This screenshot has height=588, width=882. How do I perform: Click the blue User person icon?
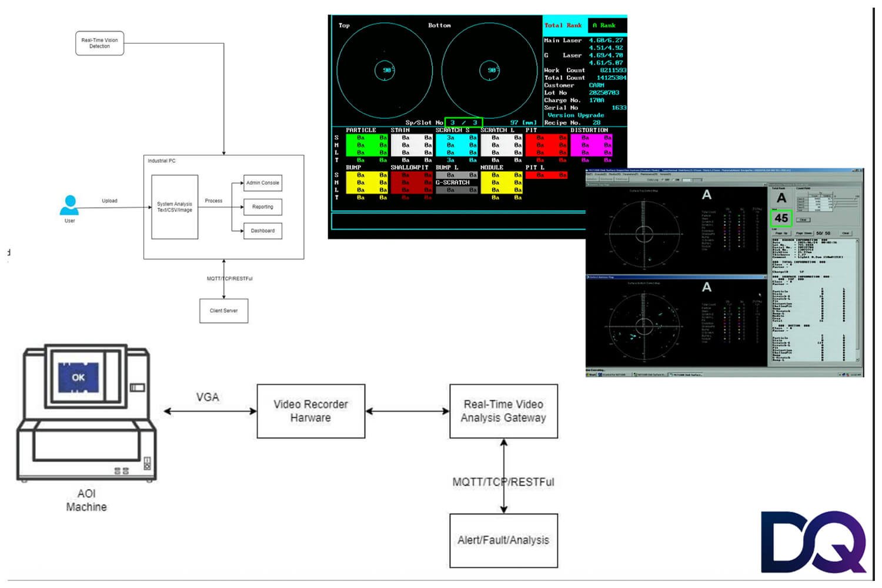point(69,205)
